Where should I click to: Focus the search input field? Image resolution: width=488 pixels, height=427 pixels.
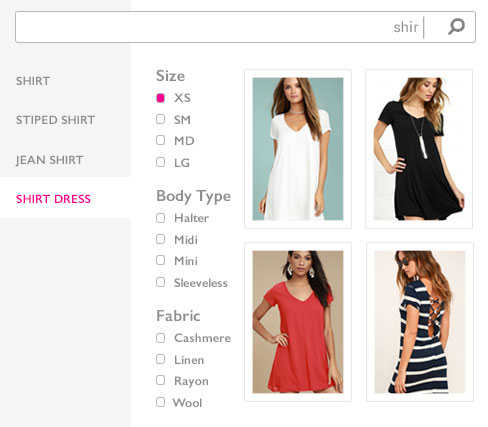(x=245, y=27)
